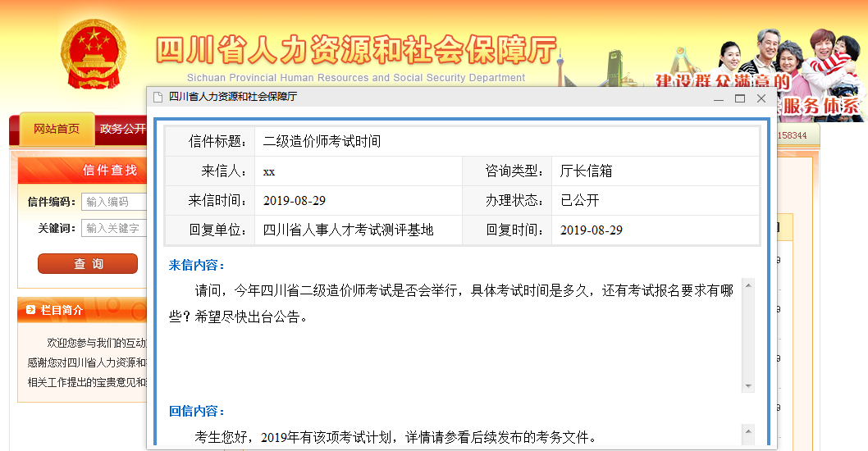Viewport: 868px width, 451px height.
Task: Click the 回复时间 value 2019-08-29
Action: (592, 230)
